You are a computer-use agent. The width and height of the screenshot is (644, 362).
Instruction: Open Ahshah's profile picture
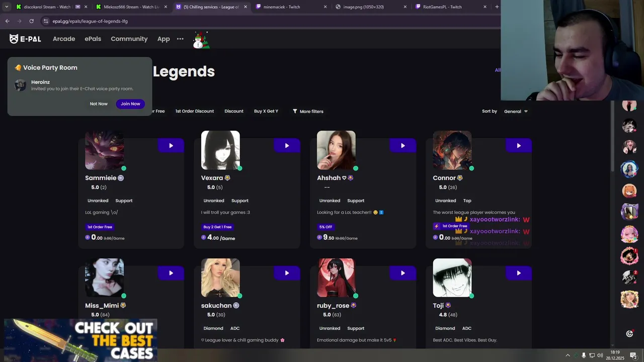336,150
